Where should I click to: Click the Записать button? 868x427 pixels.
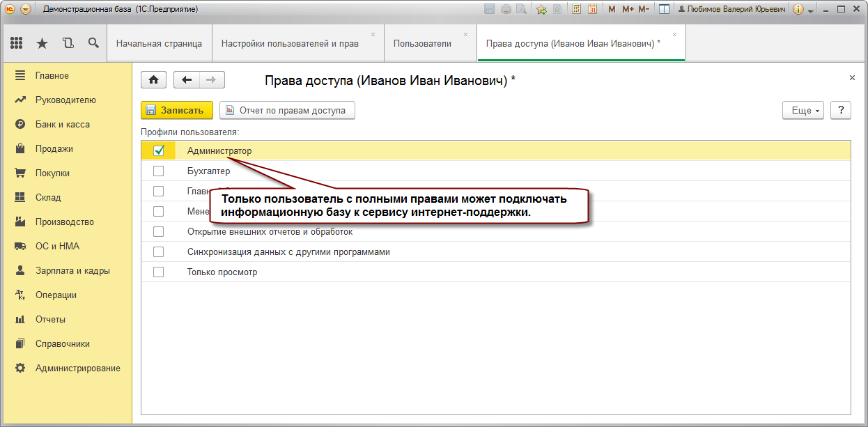tap(177, 110)
